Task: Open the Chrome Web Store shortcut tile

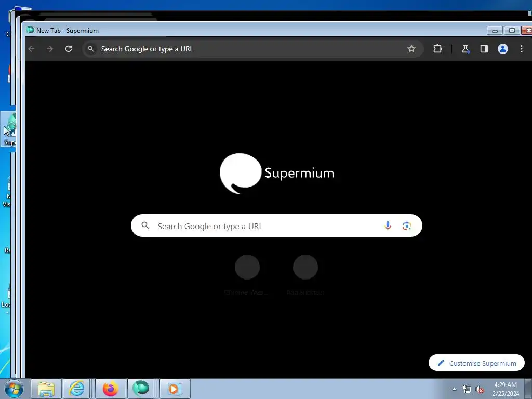Action: point(247,275)
